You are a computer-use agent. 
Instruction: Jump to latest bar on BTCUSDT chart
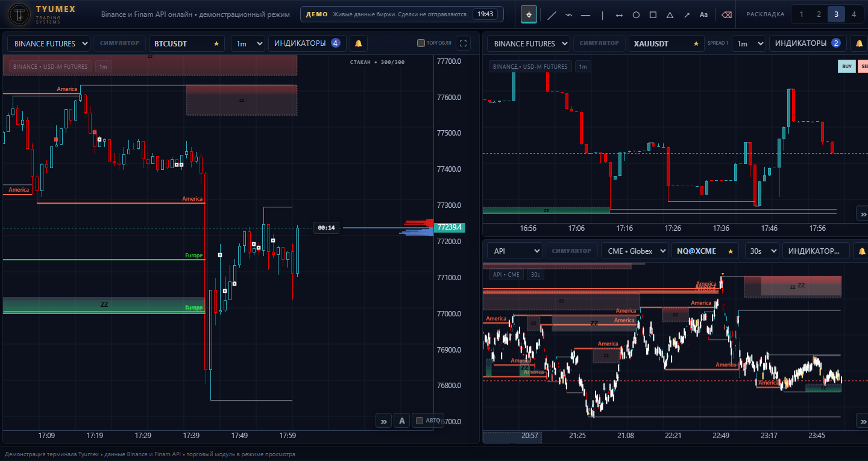[383, 421]
